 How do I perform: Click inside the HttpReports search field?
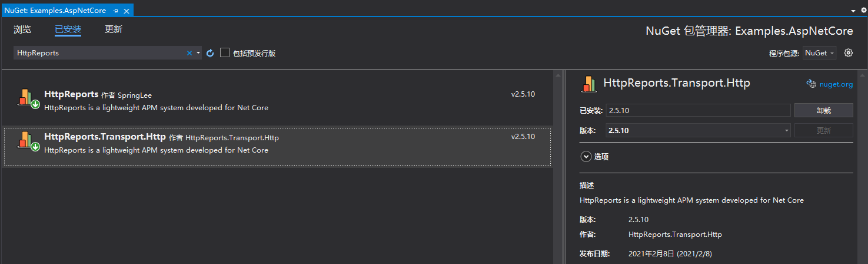[100, 53]
